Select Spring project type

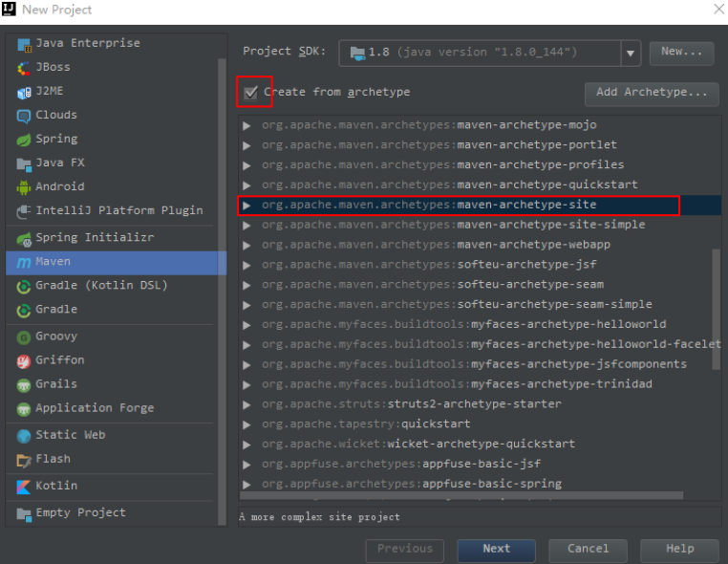pyautogui.click(x=113, y=139)
